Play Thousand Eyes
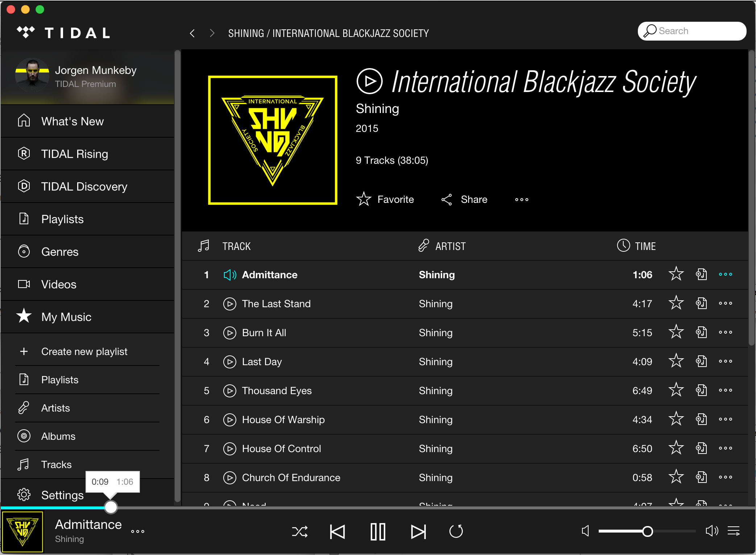This screenshot has width=756, height=555. pyautogui.click(x=229, y=391)
